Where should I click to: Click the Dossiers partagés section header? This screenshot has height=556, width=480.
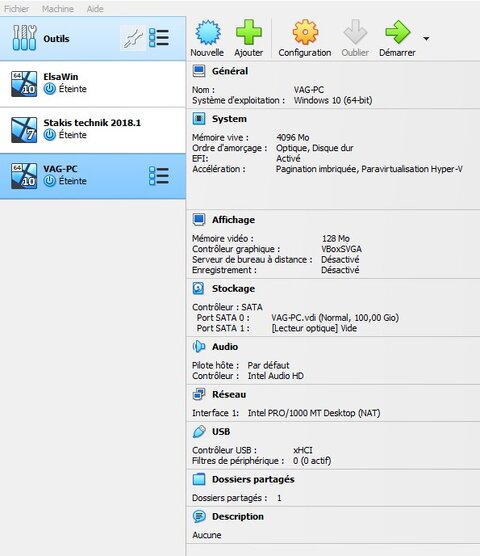tap(253, 479)
